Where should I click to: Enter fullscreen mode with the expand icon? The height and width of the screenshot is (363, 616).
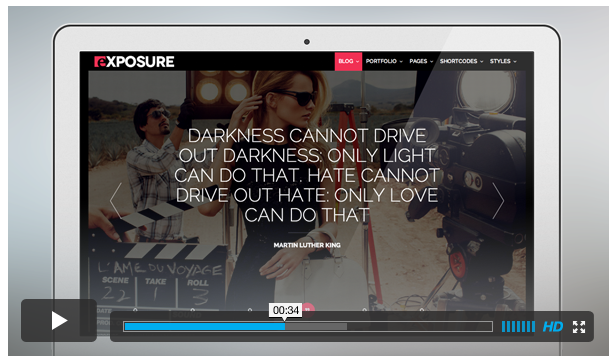coord(579,327)
